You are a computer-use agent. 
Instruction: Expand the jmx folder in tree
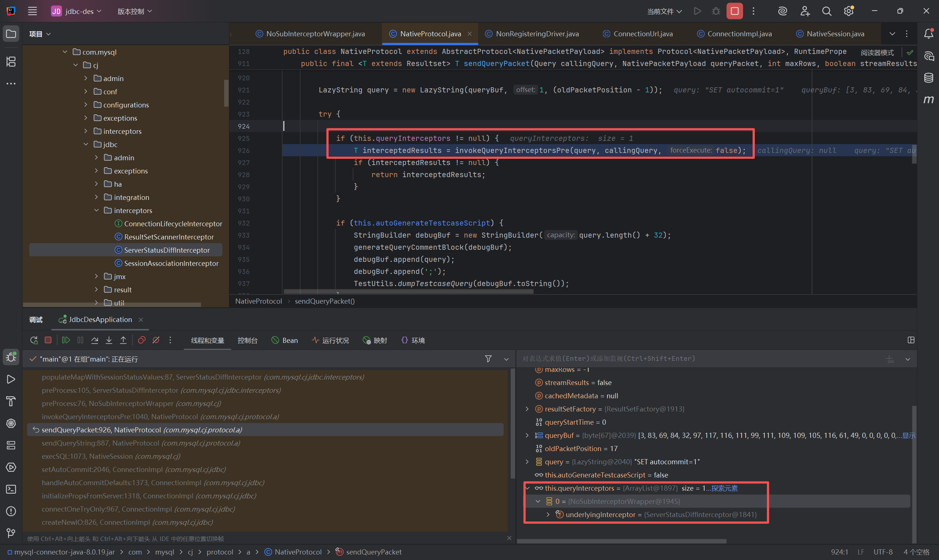pyautogui.click(x=96, y=277)
